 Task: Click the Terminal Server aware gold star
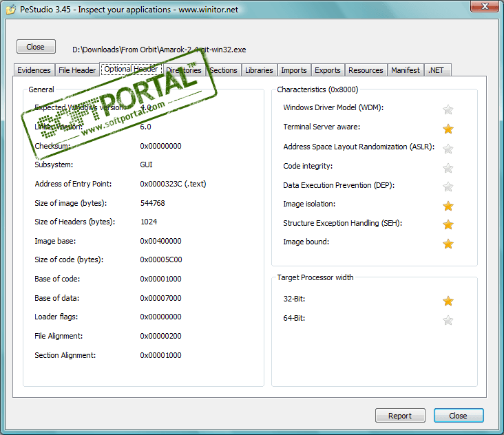(448, 129)
